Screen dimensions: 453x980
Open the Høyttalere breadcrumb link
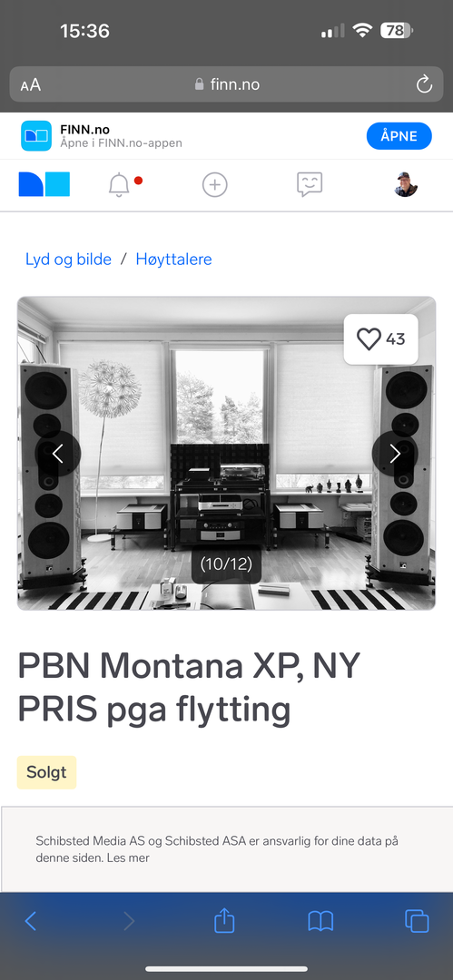(174, 260)
